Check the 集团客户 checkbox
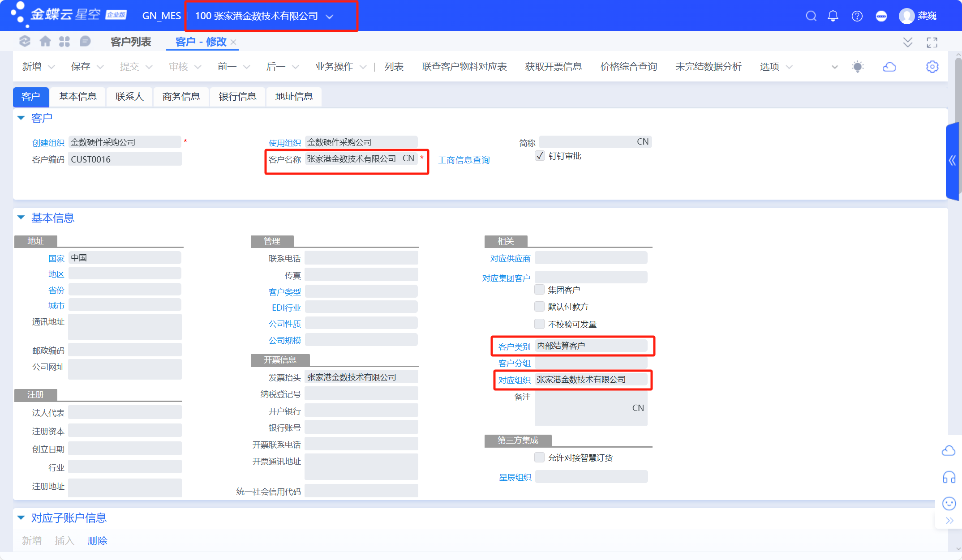962x560 pixels. click(x=540, y=290)
